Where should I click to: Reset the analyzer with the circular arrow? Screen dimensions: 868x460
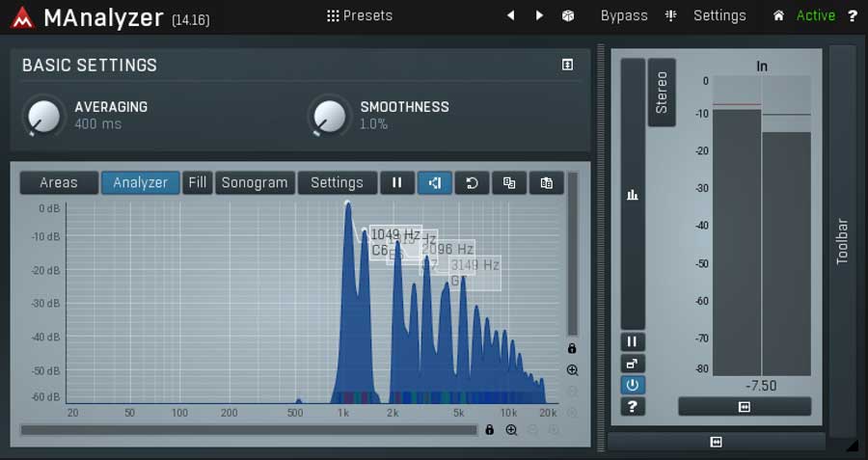pyautogui.click(x=472, y=182)
